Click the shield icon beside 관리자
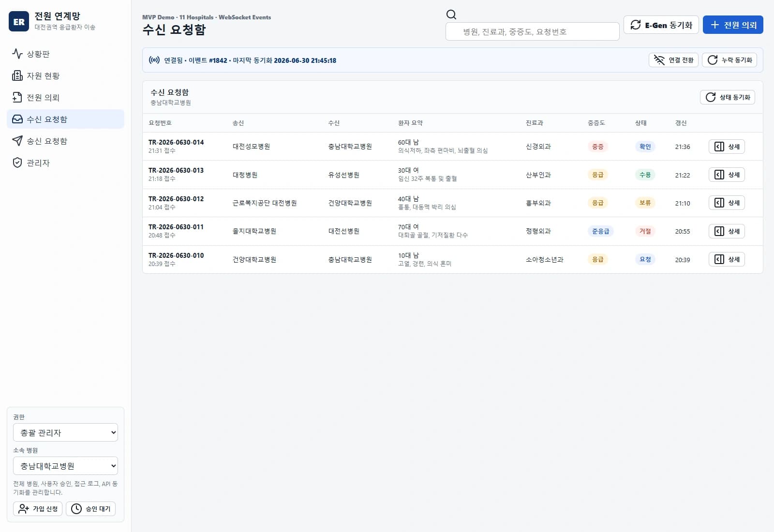 point(17,163)
